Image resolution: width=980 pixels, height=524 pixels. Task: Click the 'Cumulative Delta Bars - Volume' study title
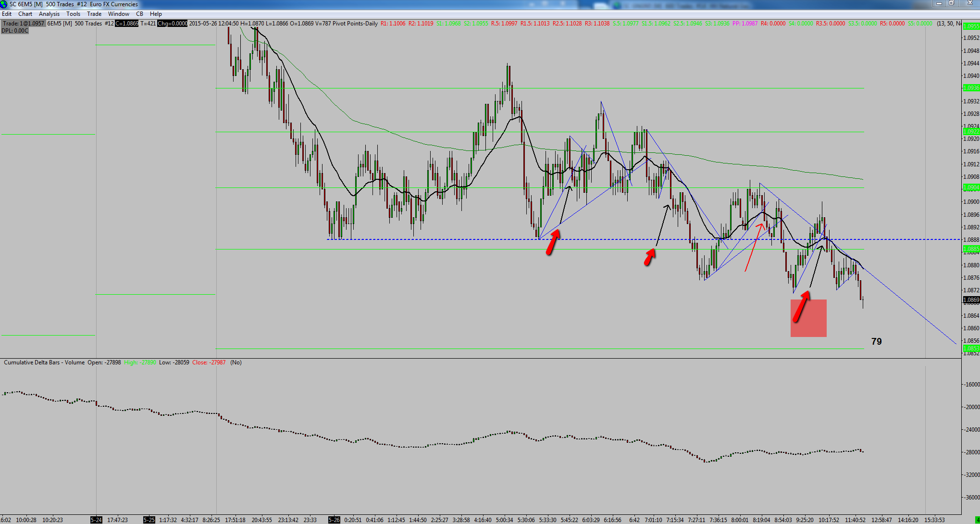coord(44,362)
